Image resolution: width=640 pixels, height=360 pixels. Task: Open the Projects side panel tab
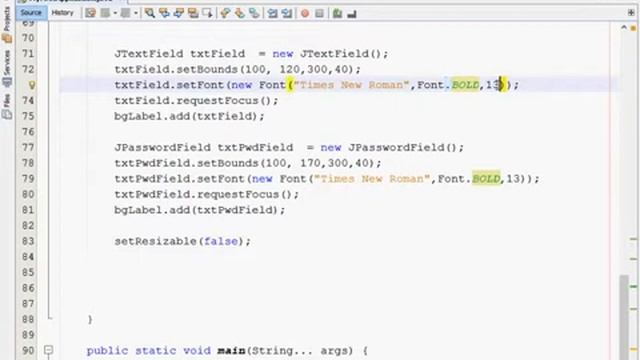click(x=7, y=24)
